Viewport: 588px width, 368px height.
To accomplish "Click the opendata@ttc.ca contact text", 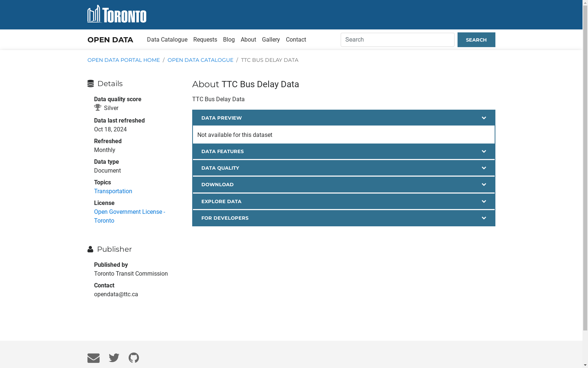I will pyautogui.click(x=116, y=294).
